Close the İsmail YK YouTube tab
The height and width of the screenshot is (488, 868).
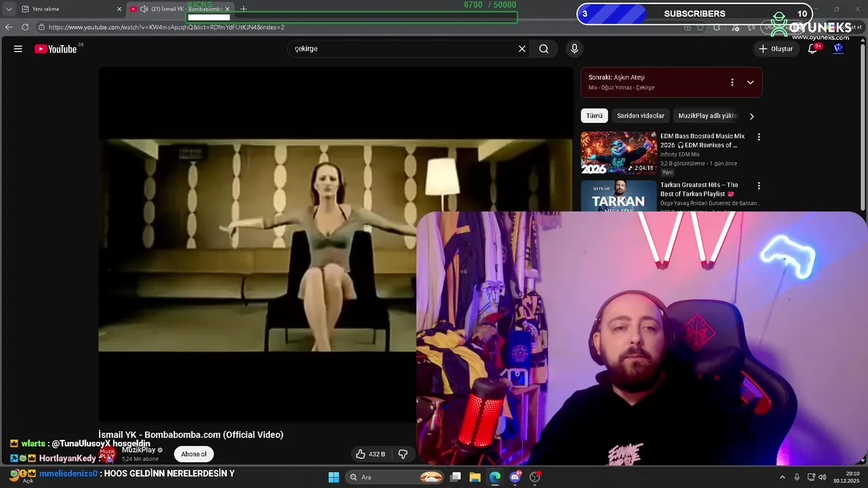(227, 9)
